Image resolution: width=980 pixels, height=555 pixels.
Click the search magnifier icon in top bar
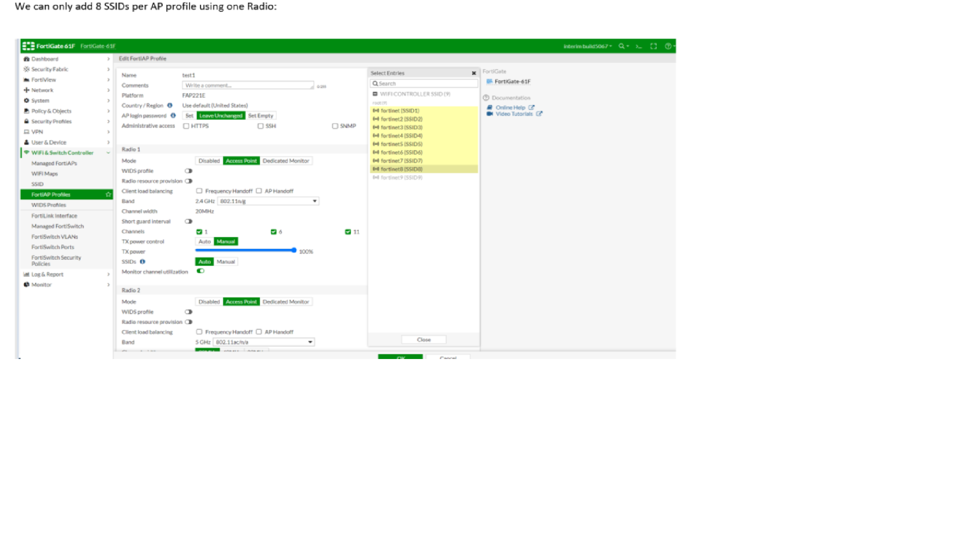pyautogui.click(x=621, y=46)
